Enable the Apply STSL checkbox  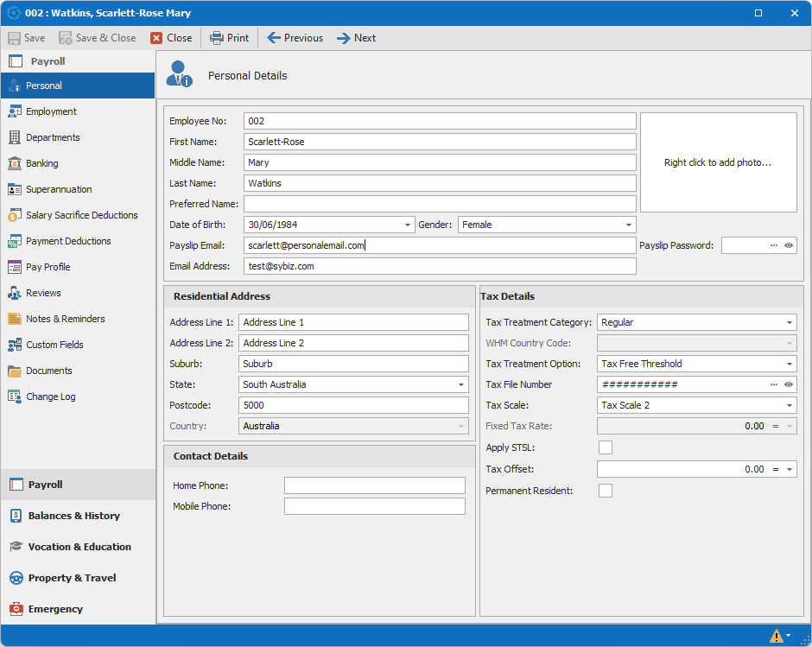click(x=606, y=447)
